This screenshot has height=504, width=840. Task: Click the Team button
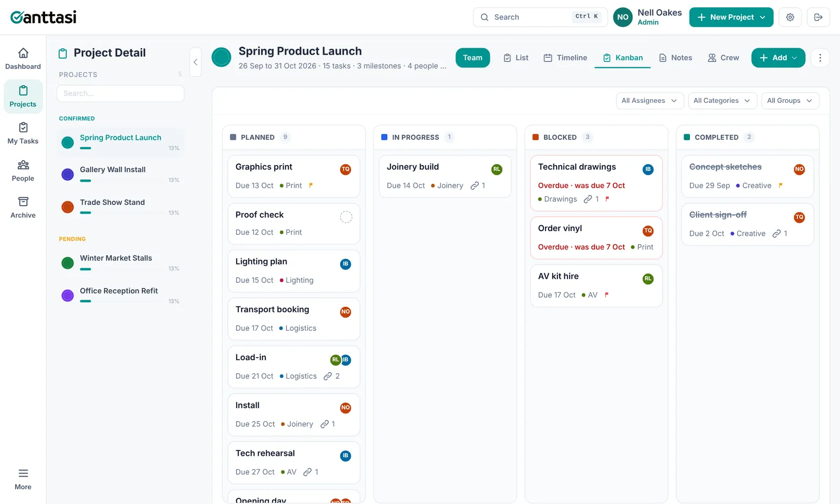click(472, 58)
